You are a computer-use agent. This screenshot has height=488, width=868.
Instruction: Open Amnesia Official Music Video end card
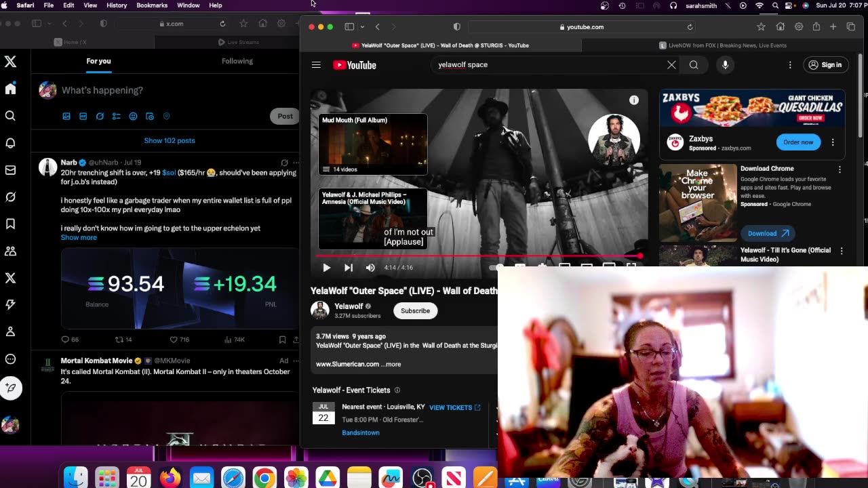(x=373, y=219)
